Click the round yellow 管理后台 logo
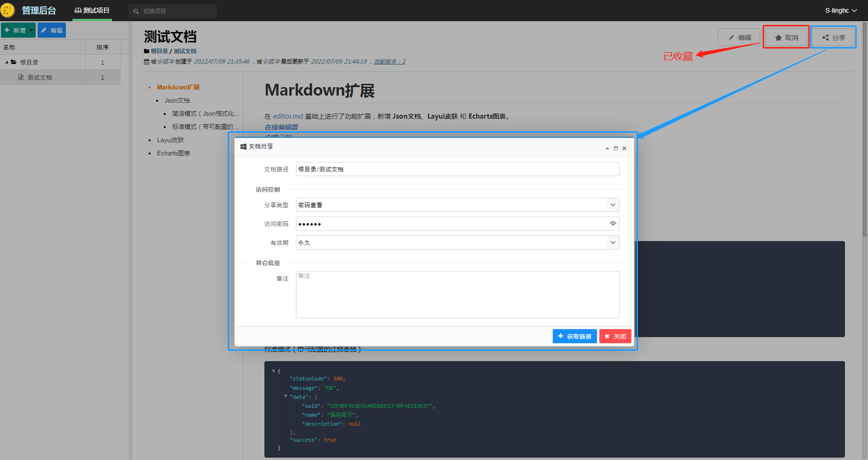This screenshot has height=460, width=868. click(8, 10)
